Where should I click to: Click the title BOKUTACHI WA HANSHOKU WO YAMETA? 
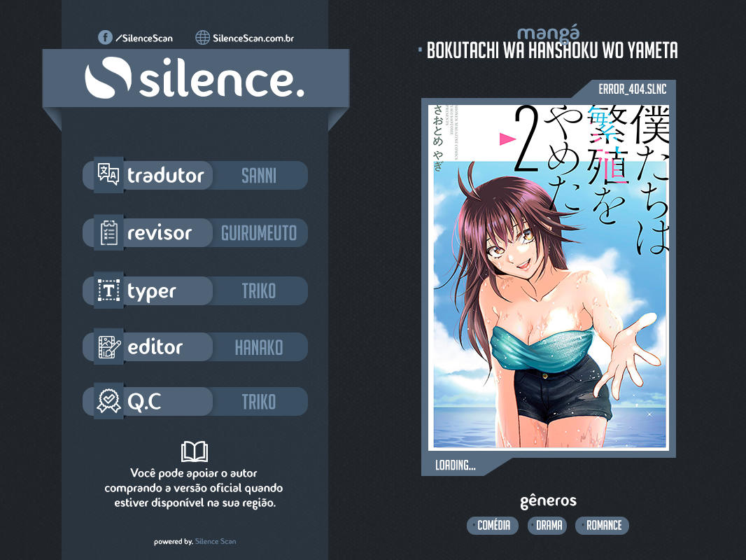coord(552,50)
